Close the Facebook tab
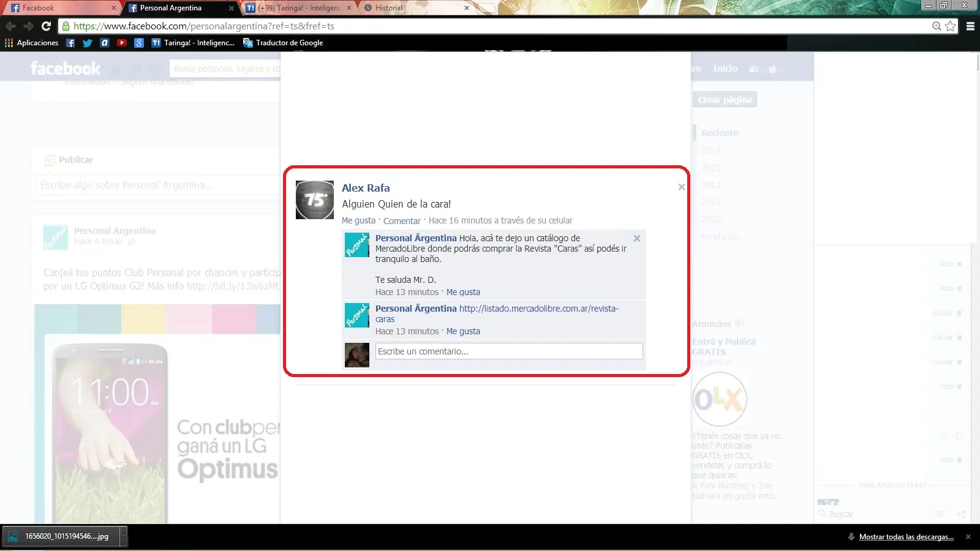The image size is (980, 551). [114, 8]
